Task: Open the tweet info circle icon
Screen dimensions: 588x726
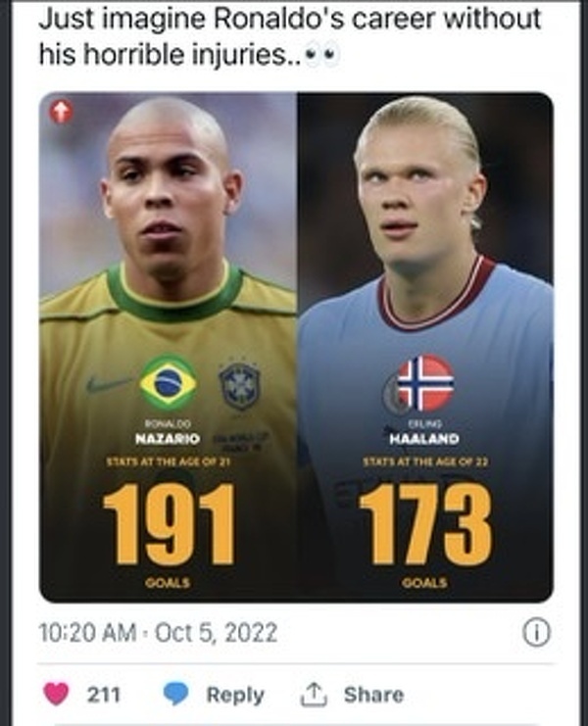Action: click(534, 633)
